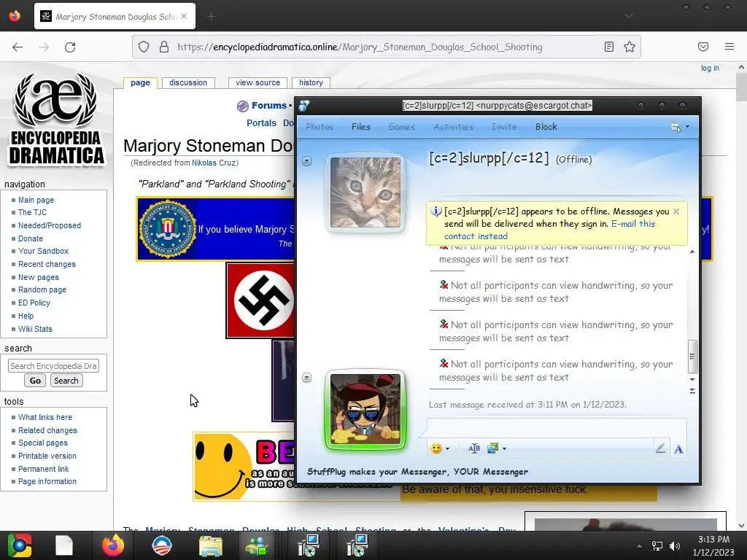Screen dimensions: 747x560
Task: Click 'E-mail this contact instead' link
Action: tap(549, 230)
